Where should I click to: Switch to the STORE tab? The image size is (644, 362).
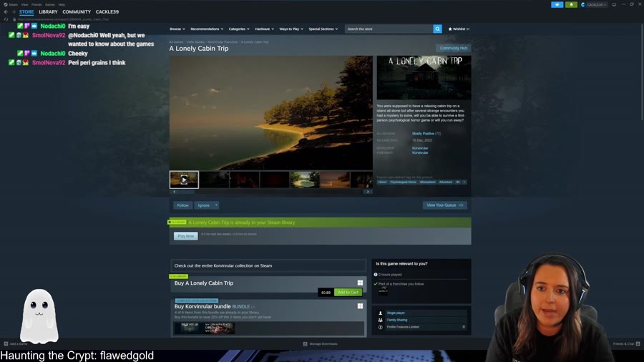26,12
